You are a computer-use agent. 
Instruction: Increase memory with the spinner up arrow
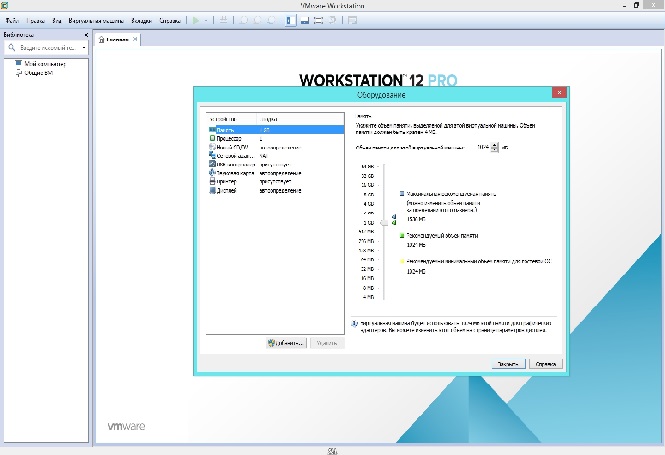point(495,145)
